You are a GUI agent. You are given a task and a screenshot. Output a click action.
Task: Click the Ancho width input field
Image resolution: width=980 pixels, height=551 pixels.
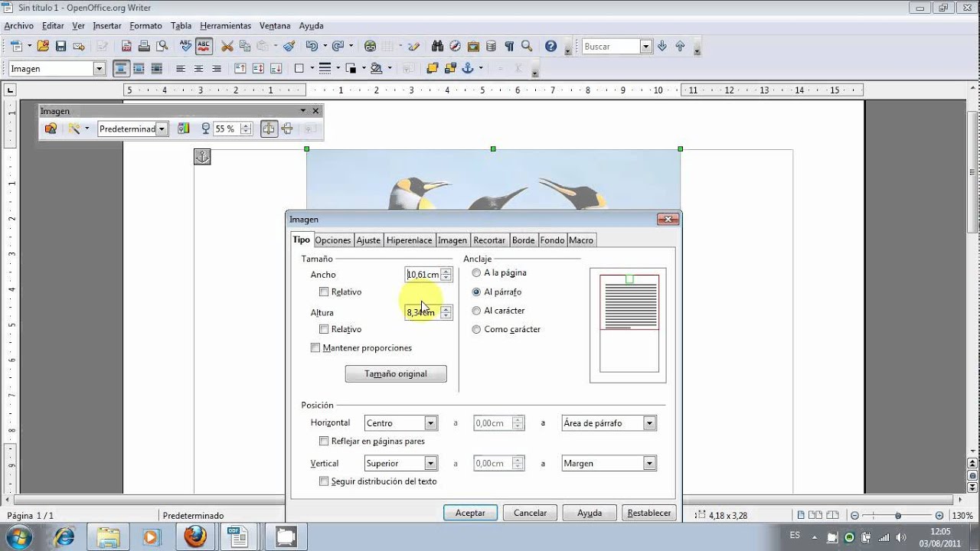point(423,274)
